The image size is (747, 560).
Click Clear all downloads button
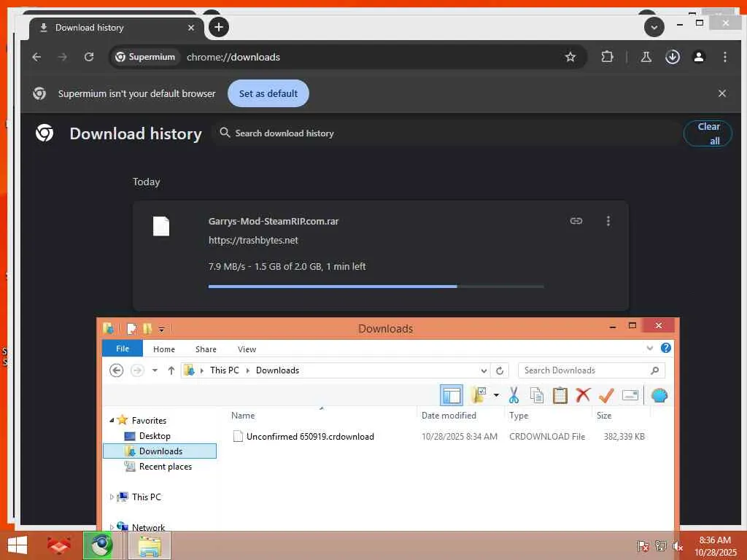[x=708, y=133]
